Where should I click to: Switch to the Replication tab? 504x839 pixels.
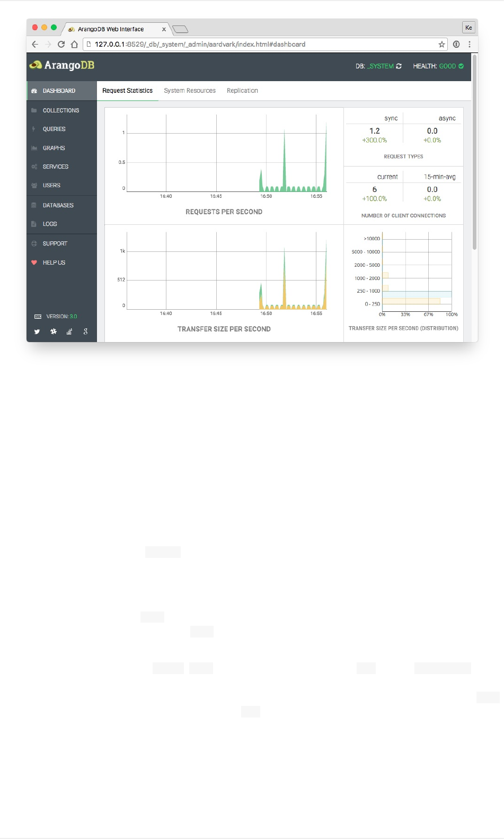click(242, 91)
